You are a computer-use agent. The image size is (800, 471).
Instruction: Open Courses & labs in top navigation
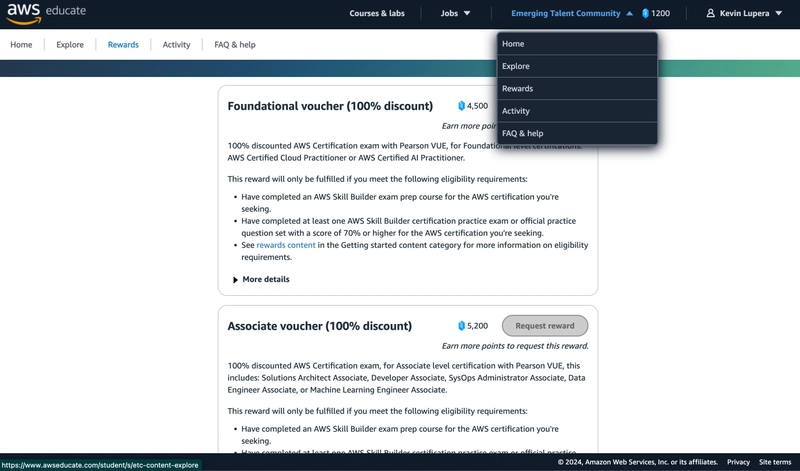(377, 13)
